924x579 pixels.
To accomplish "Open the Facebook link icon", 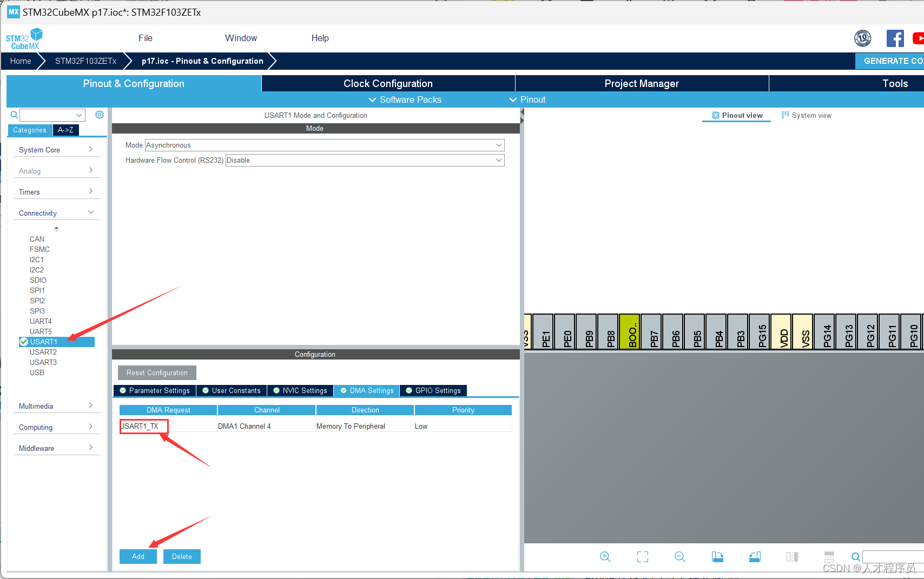I will click(895, 38).
